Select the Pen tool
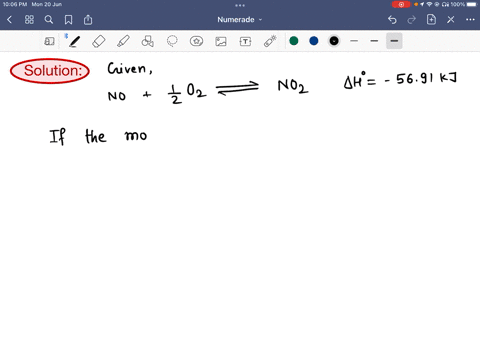 [x=74, y=41]
